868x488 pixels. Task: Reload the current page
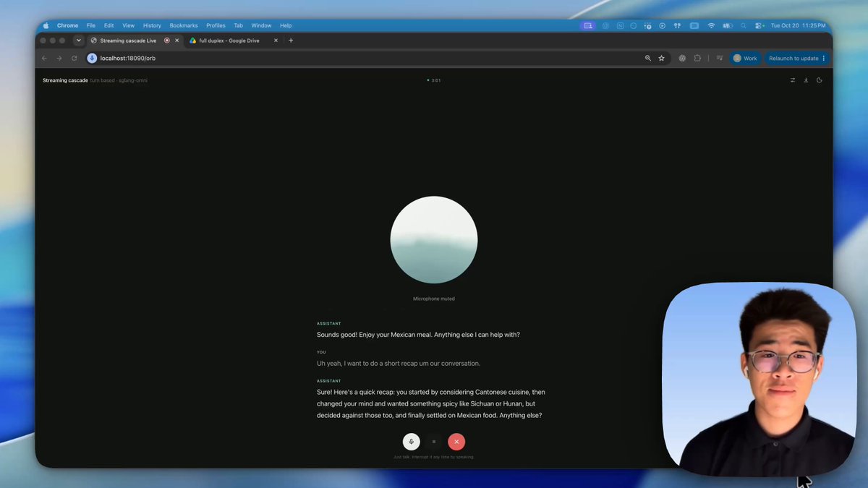[74, 58]
